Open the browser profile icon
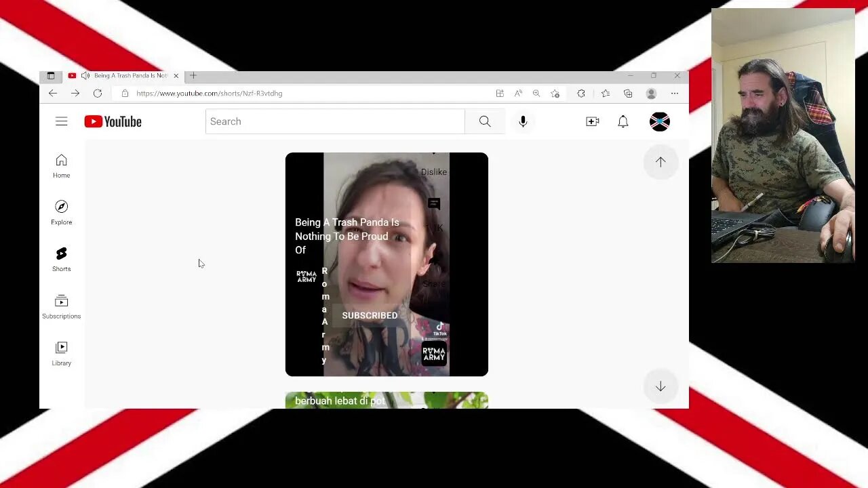 pyautogui.click(x=651, y=94)
